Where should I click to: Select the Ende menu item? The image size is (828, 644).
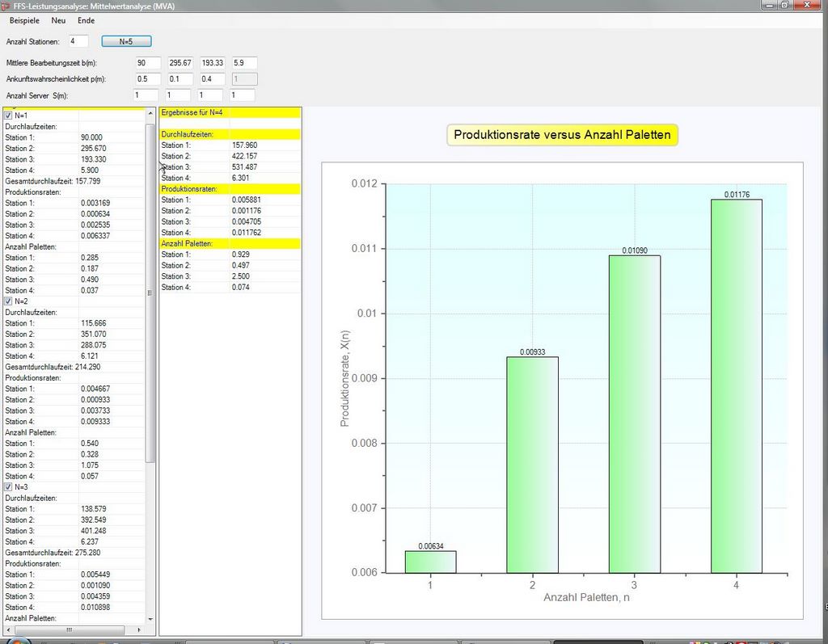86,20
